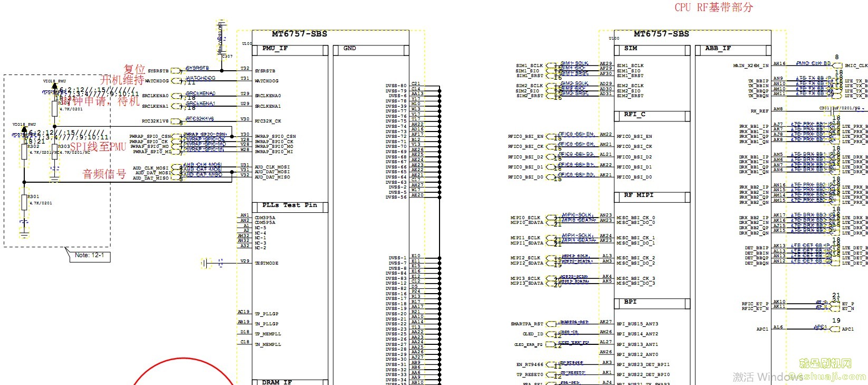Click the 'BPI_BUS23_DET_BPI1' pin name

click(643, 364)
